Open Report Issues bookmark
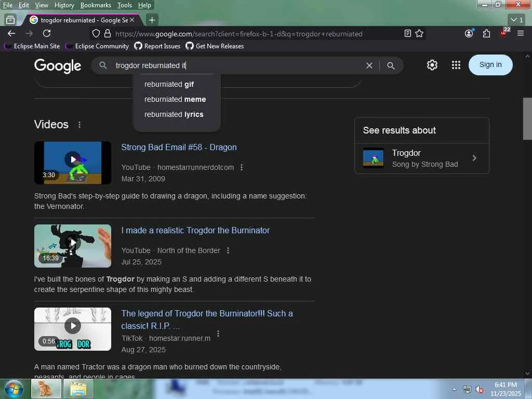The height and width of the screenshot is (399, 532). [x=157, y=46]
